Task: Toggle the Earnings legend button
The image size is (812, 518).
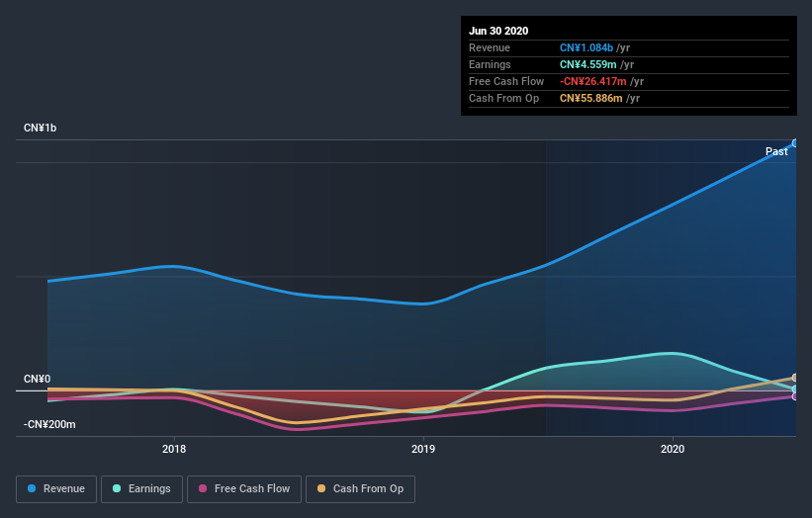Action: click(141, 489)
